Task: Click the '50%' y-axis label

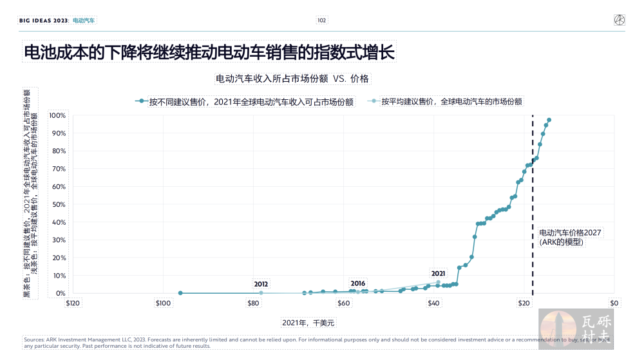Action: (x=59, y=204)
